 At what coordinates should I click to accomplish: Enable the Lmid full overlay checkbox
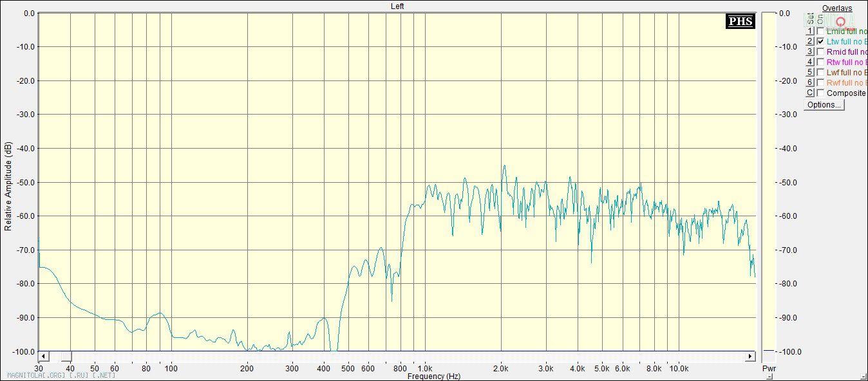coord(820,31)
